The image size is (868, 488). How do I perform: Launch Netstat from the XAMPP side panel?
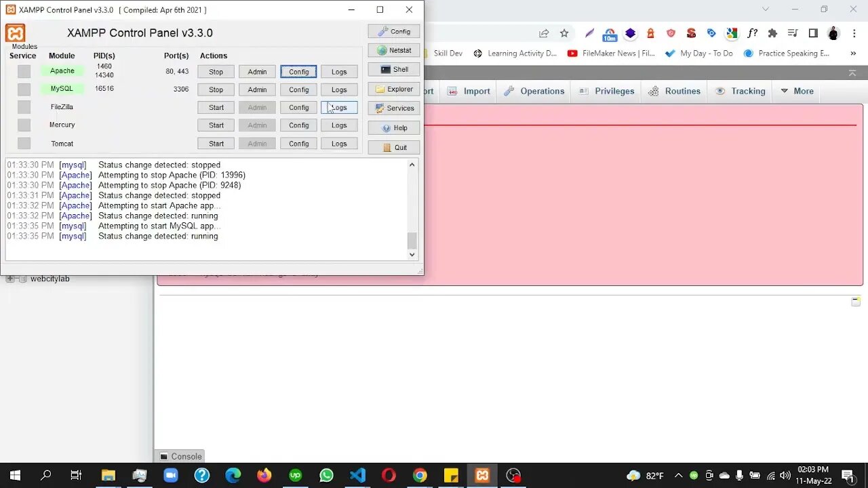tap(394, 50)
